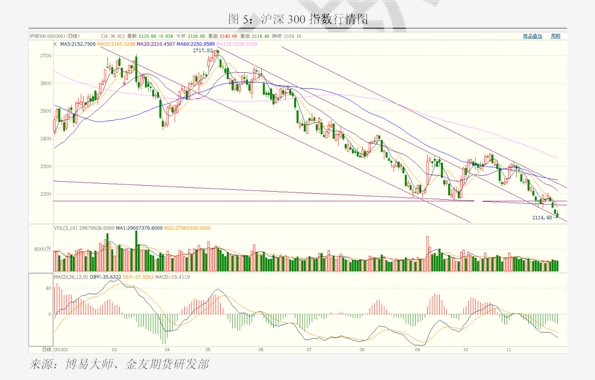The height and width of the screenshot is (380, 595).
Task: Select the 09 month label on the time axis
Action: coord(417,350)
